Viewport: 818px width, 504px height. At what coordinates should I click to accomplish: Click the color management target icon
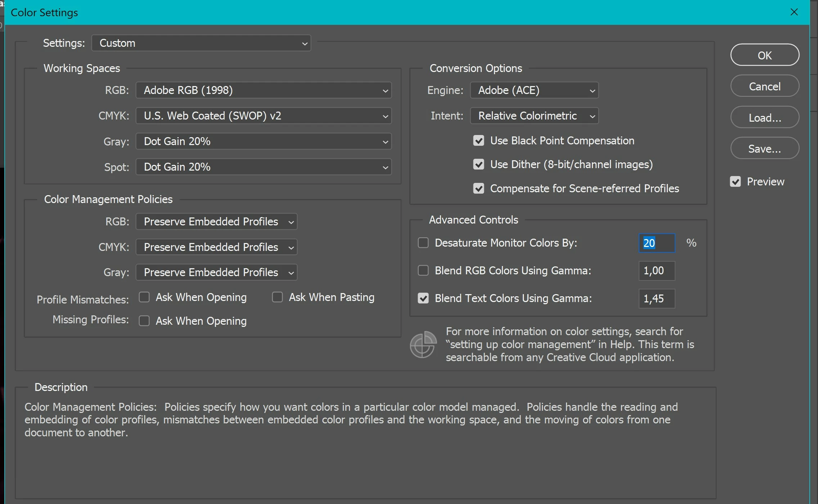(x=423, y=345)
